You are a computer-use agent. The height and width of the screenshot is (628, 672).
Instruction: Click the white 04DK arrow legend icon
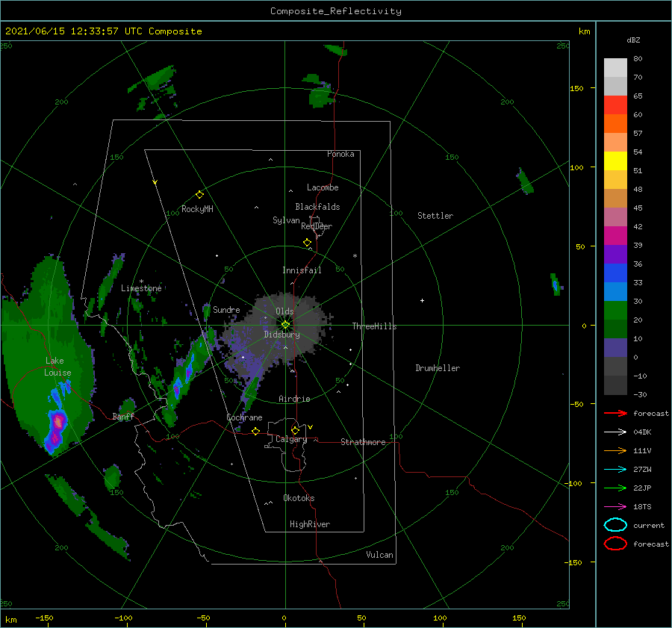tap(615, 432)
